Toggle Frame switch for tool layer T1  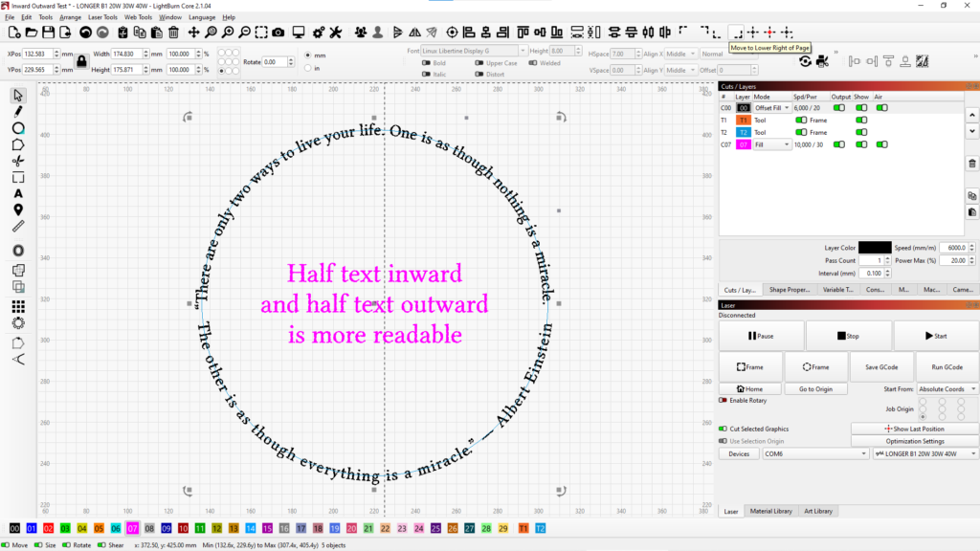801,120
